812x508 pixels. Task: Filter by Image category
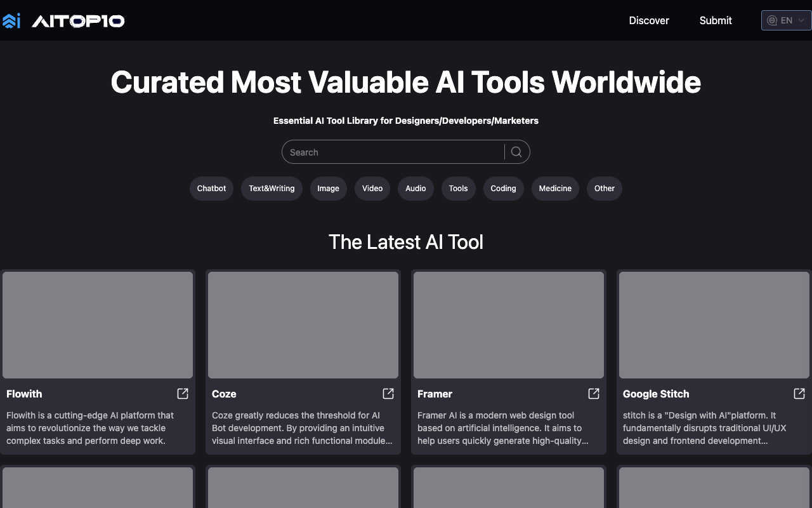point(328,189)
